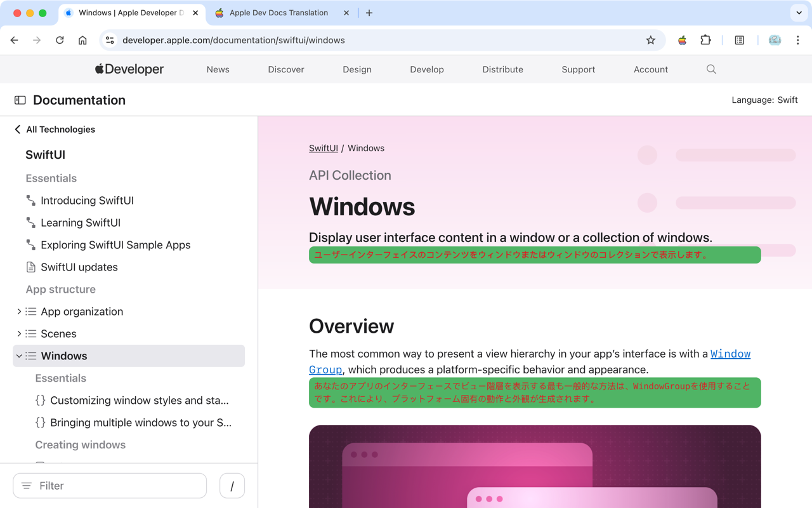Open the Support menu item

click(578, 69)
